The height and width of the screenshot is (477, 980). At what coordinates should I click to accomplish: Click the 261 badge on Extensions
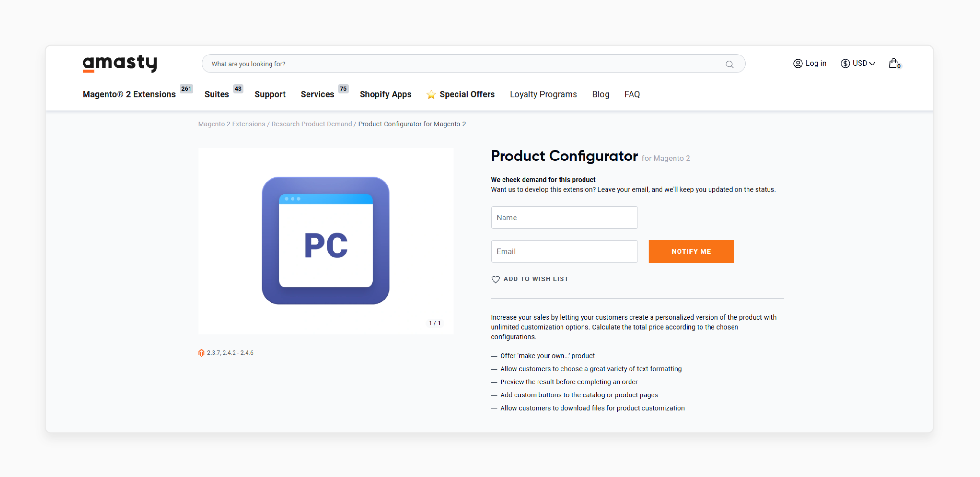186,89
